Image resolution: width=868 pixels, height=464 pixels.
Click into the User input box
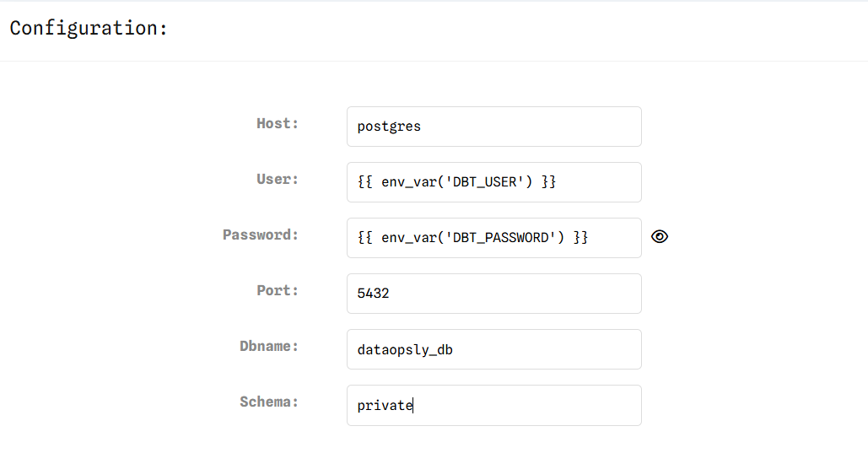pyautogui.click(x=493, y=182)
